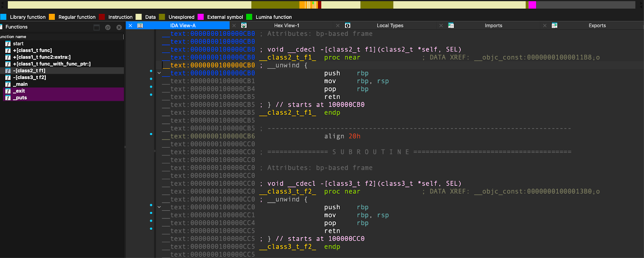Viewport: 644px width, 258px height.
Task: Select +[class1_t func2:extra:] in Functions list
Action: point(41,57)
